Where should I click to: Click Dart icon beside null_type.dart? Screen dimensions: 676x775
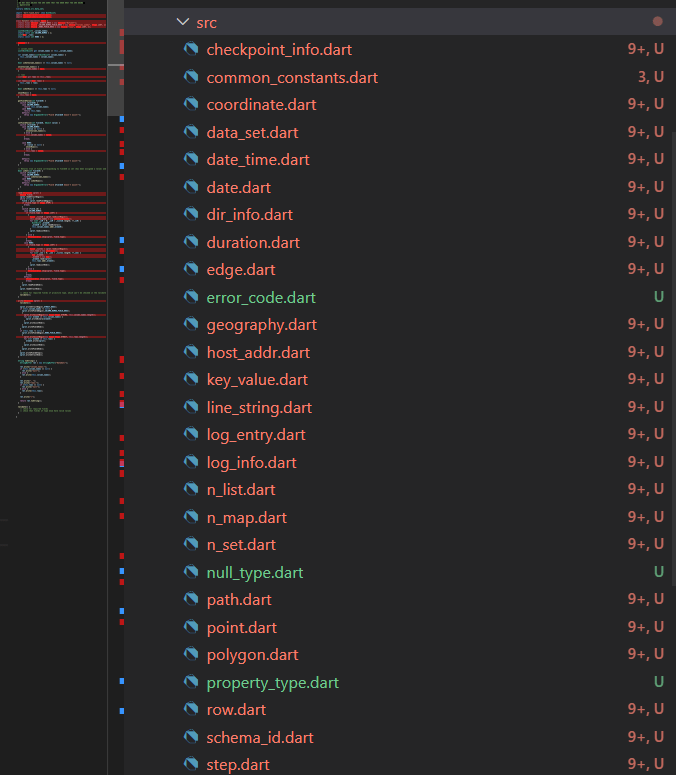[x=191, y=571]
